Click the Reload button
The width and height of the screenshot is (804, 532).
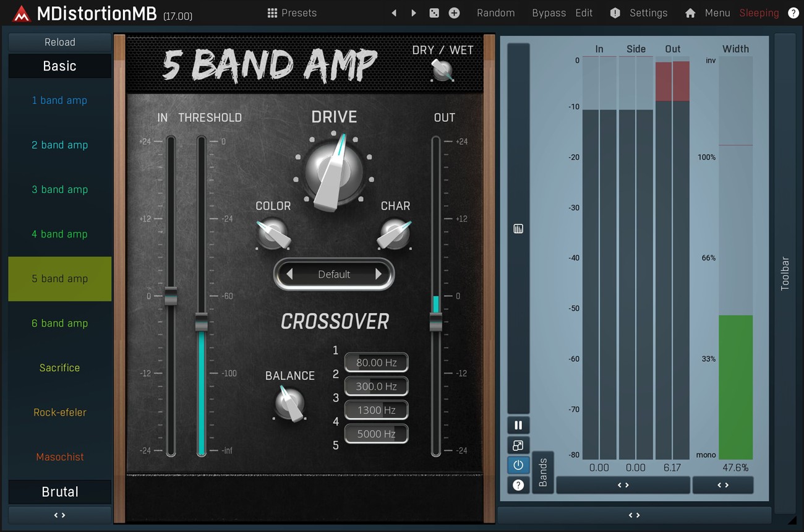pos(59,42)
